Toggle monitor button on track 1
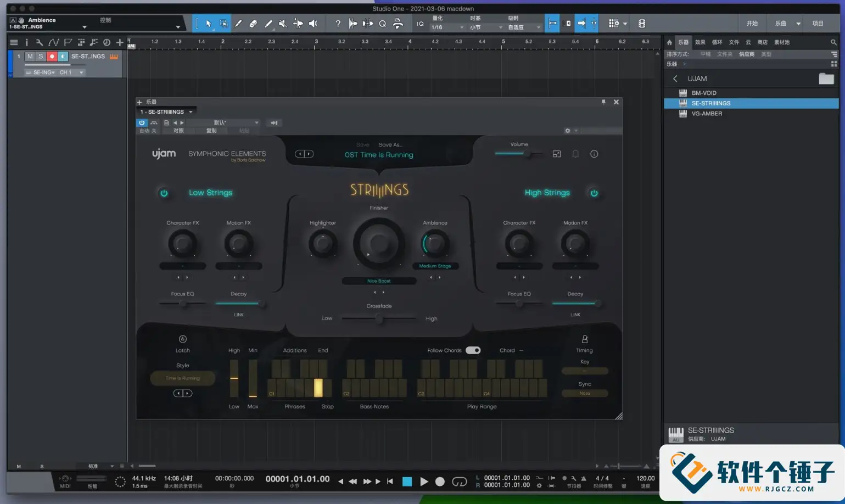The width and height of the screenshot is (845, 504). coord(63,57)
